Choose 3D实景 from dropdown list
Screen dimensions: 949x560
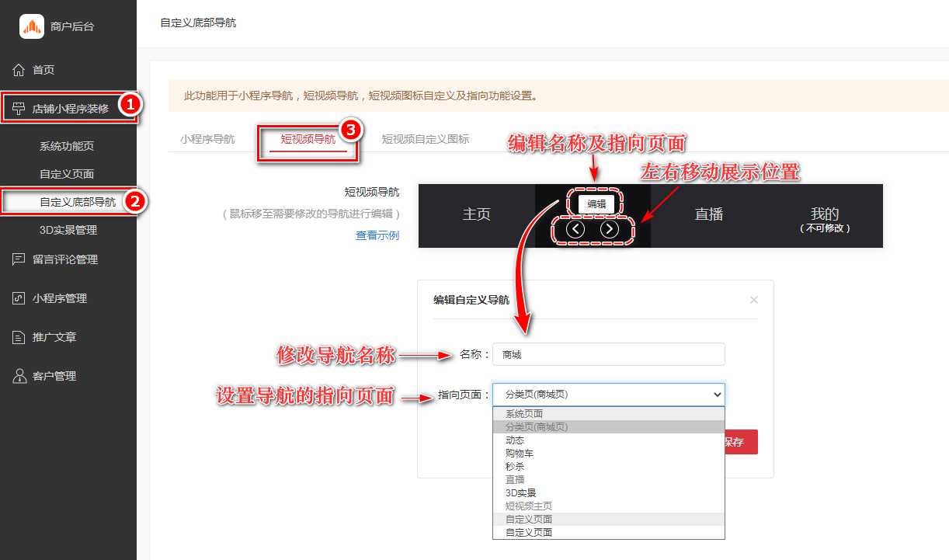tap(609, 493)
